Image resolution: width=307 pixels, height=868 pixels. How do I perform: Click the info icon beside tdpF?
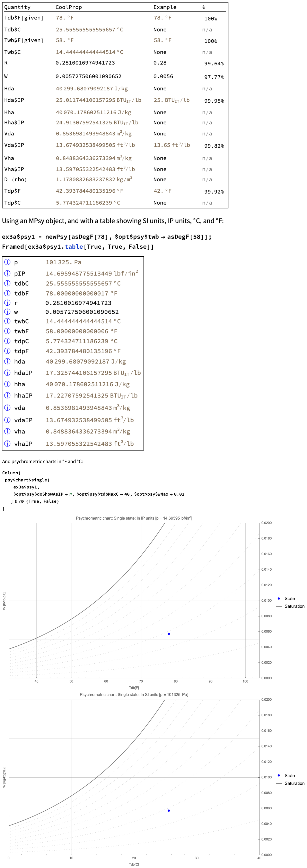click(x=7, y=351)
